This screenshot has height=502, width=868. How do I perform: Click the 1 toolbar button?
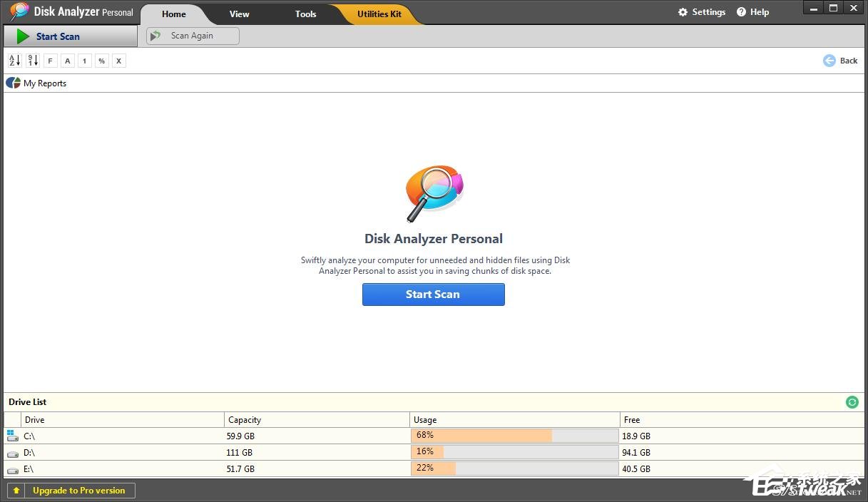click(x=84, y=61)
